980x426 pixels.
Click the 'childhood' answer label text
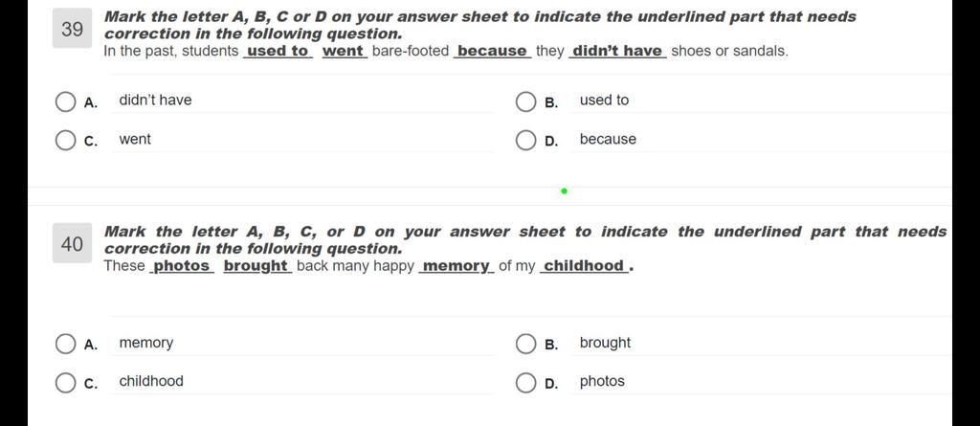tap(151, 381)
